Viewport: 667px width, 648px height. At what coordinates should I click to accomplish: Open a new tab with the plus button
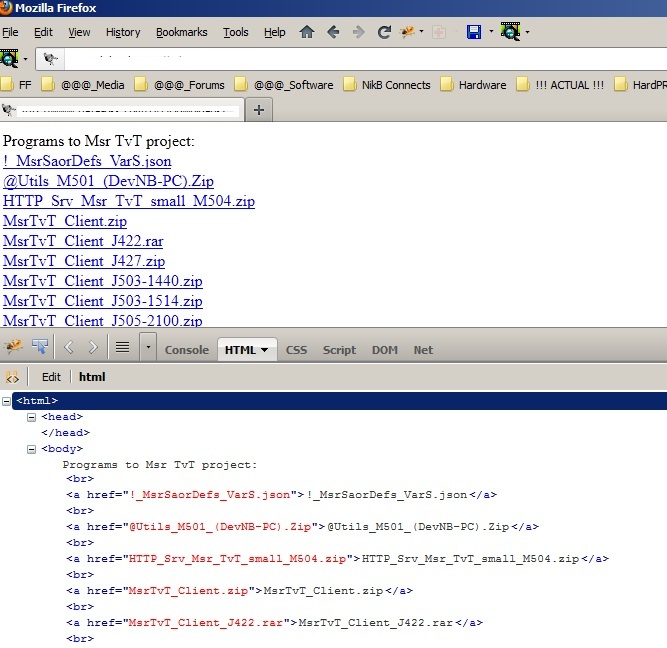(x=259, y=110)
